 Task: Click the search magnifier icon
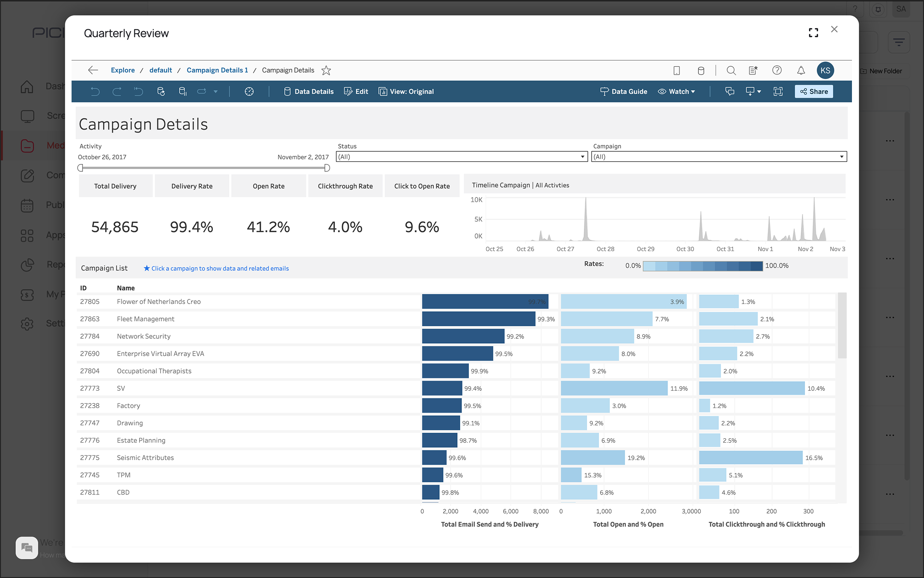[731, 71]
